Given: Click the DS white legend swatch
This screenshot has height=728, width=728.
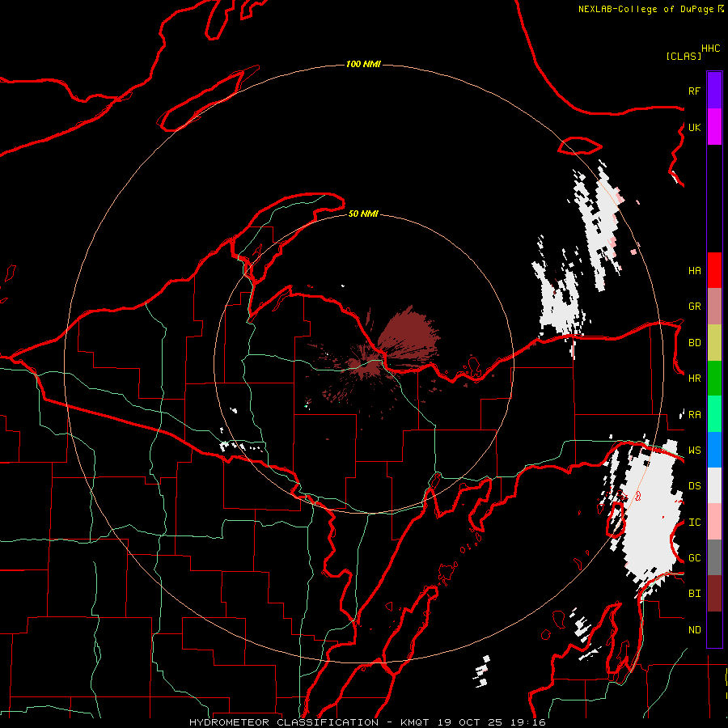Looking at the screenshot, I should [714, 485].
